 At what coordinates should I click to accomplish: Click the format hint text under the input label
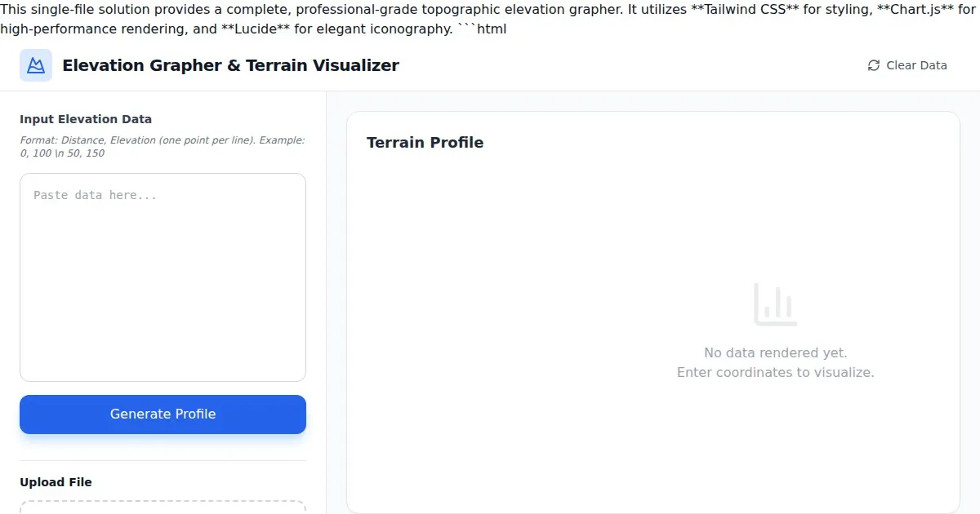click(162, 146)
